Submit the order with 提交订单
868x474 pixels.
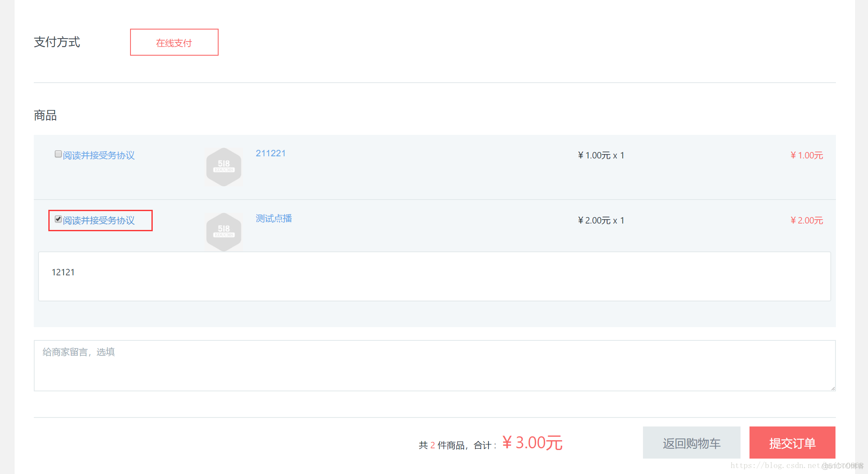pyautogui.click(x=792, y=443)
